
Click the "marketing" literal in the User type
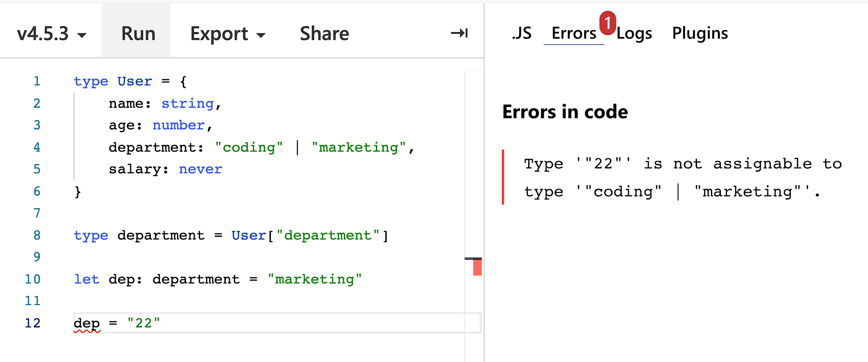click(358, 147)
